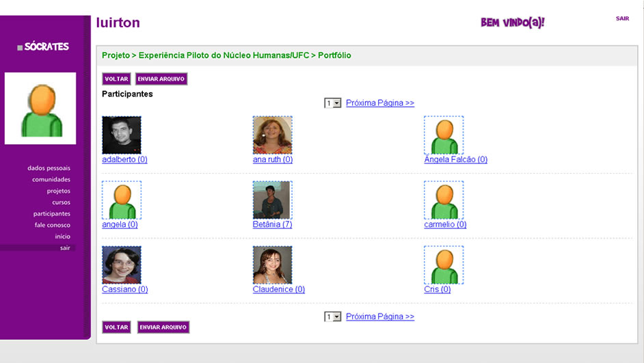Open Betânia's profile photo
Viewport: 644px width, 363px height.
pyautogui.click(x=271, y=200)
